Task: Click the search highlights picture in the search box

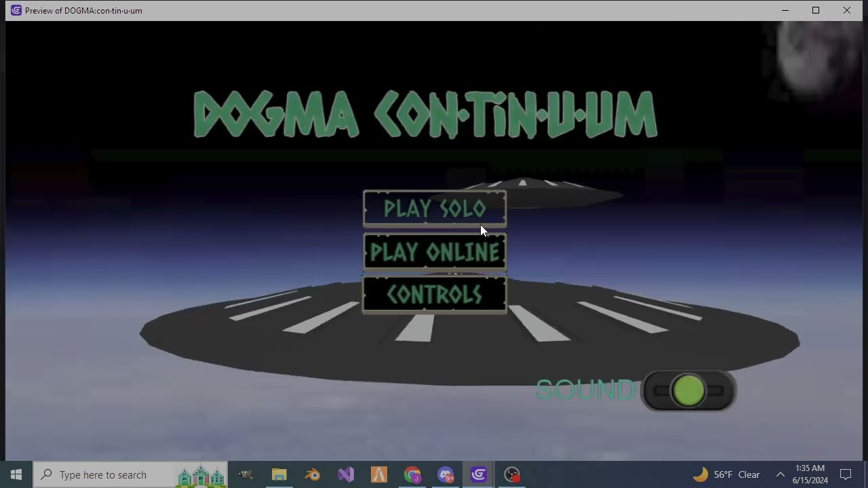Action: click(x=201, y=475)
